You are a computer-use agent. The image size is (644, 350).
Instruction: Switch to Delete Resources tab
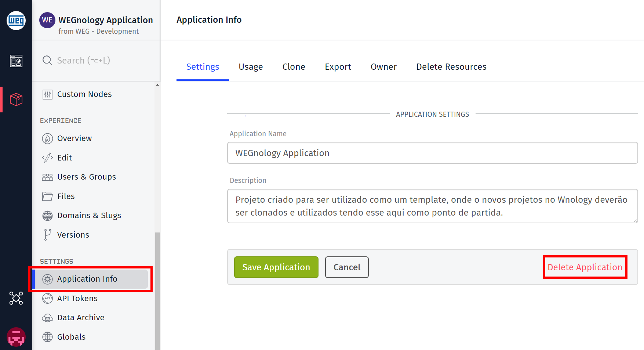(x=451, y=67)
